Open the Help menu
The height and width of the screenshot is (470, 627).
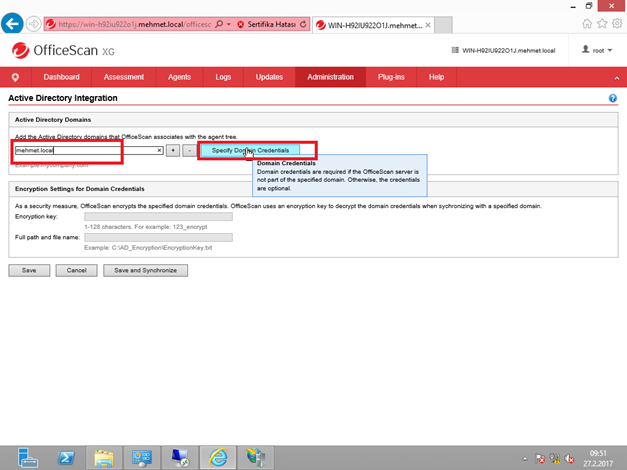436,77
